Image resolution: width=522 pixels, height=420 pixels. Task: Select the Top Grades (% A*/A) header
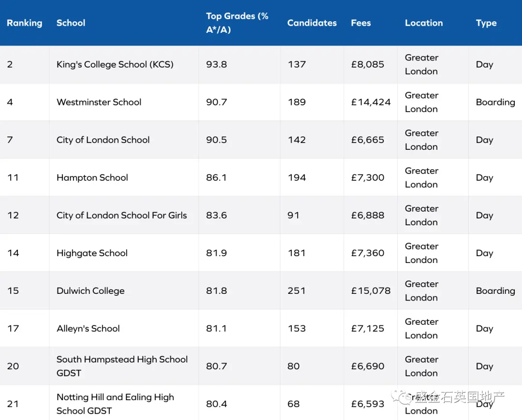[237, 23]
